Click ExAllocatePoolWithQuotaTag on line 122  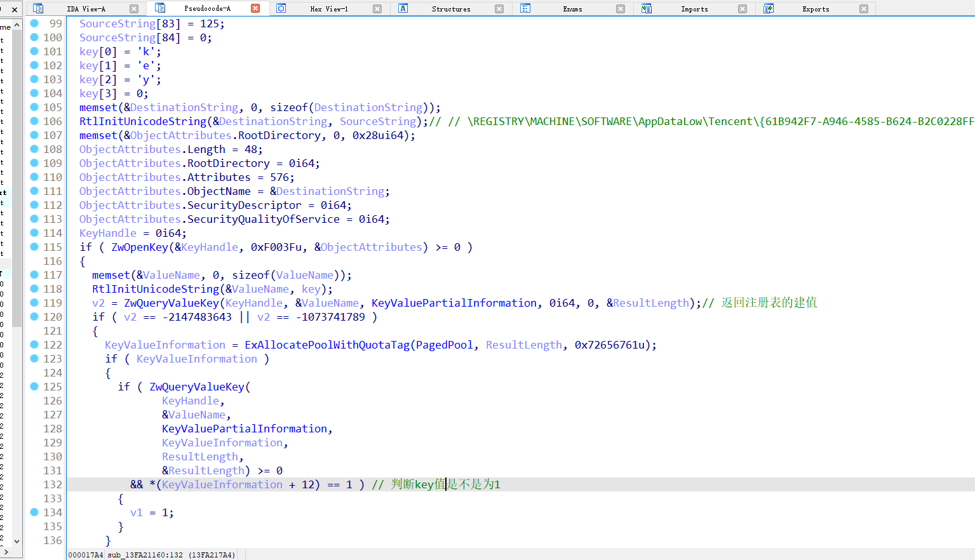327,345
